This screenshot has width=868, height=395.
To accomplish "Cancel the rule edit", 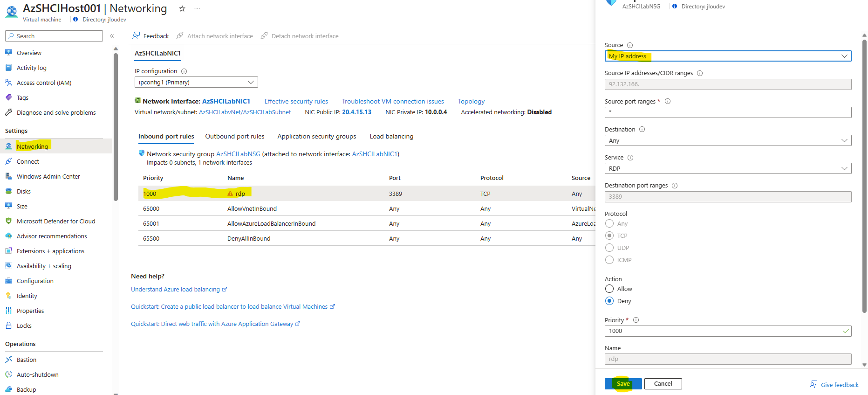I will 663,384.
